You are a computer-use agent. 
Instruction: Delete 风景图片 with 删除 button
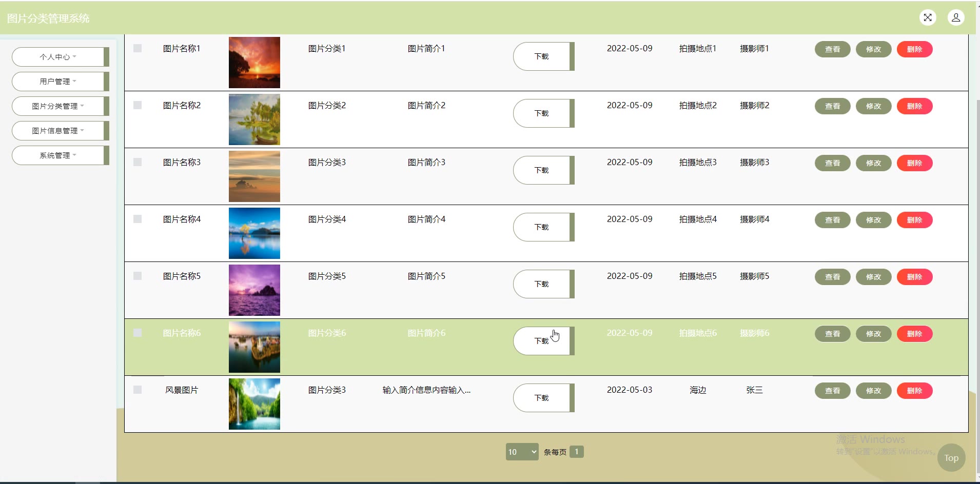point(915,391)
